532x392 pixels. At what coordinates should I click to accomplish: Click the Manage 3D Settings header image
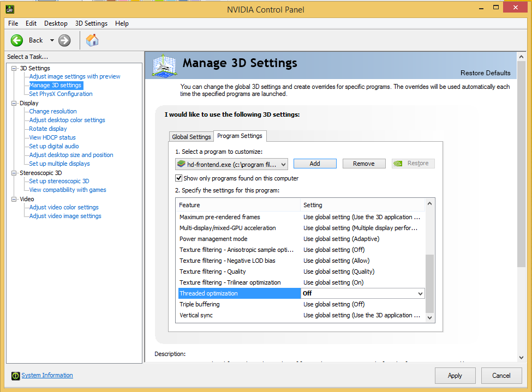point(165,65)
